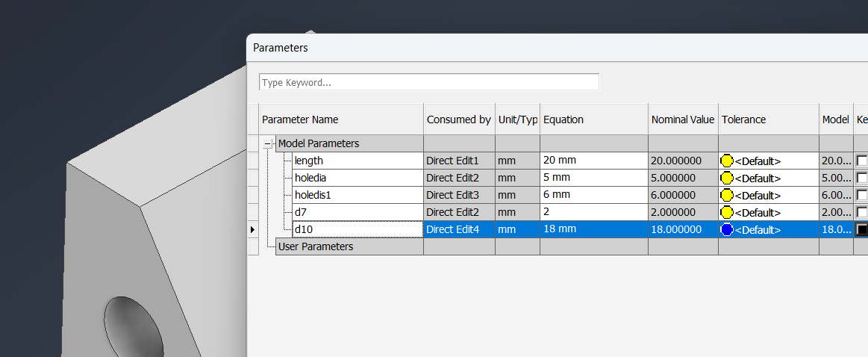The image size is (868, 357).
Task: Click the Nominal Value column header
Action: pyautogui.click(x=683, y=119)
